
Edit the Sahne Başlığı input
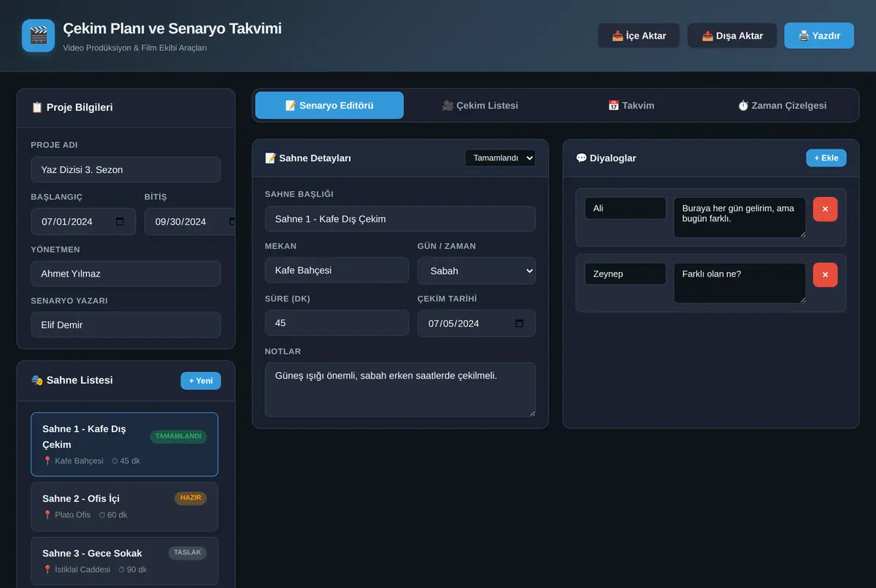point(400,219)
